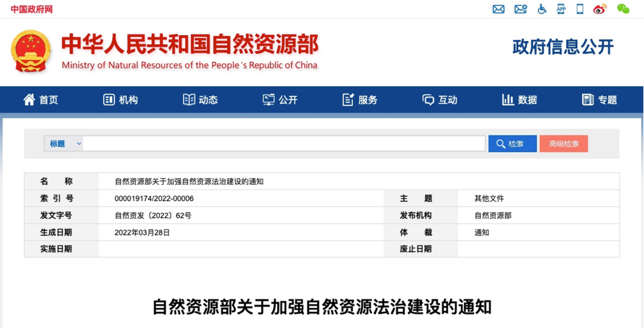Click the newspaper icon beside 专题
Viewport: 644px width, 328px height.
tap(588, 100)
